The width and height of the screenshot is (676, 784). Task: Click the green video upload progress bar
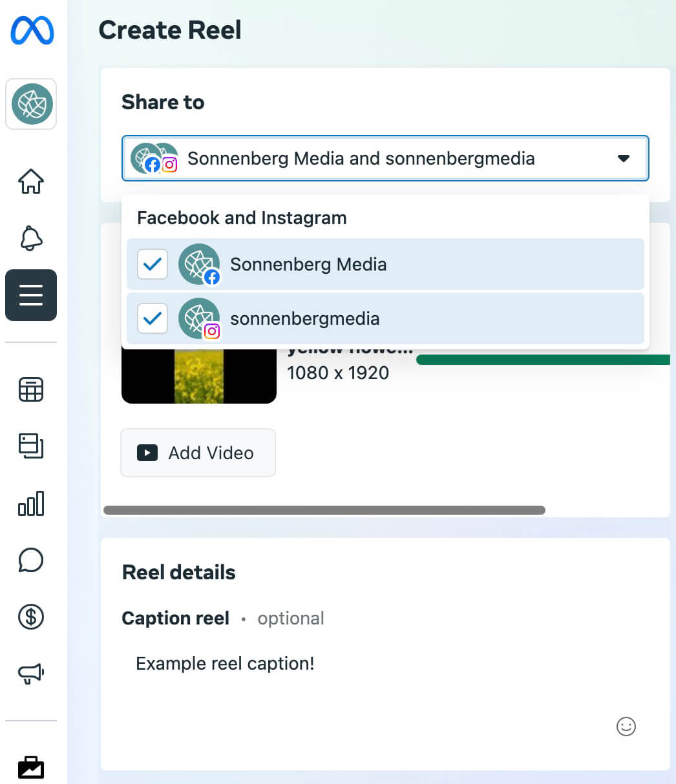click(x=544, y=360)
